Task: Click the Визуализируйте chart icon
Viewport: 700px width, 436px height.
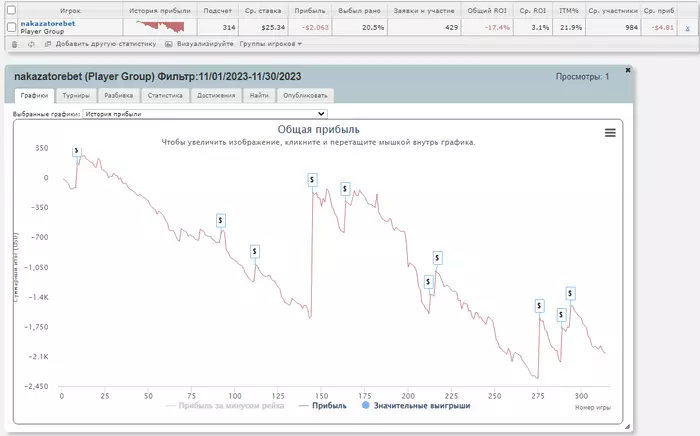Action: [169, 44]
